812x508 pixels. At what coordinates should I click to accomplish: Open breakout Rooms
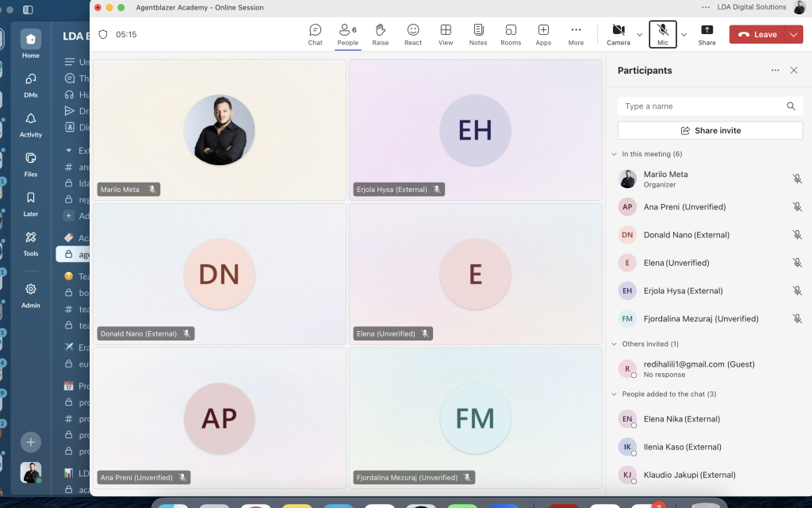click(x=511, y=34)
